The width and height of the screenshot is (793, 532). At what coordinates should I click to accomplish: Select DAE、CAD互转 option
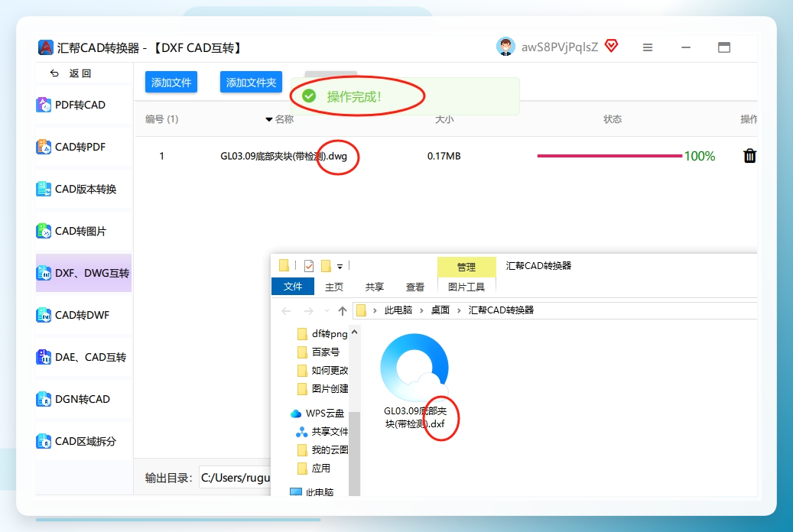(83, 357)
